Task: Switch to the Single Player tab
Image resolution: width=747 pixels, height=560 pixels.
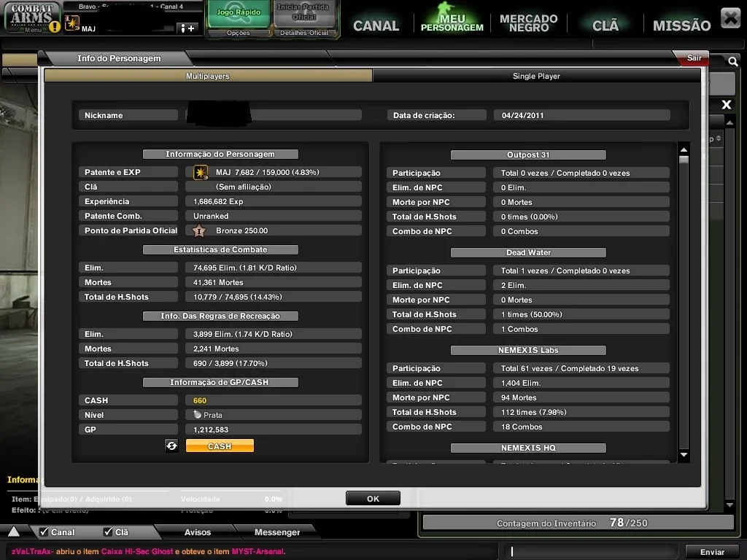Action: click(x=536, y=76)
